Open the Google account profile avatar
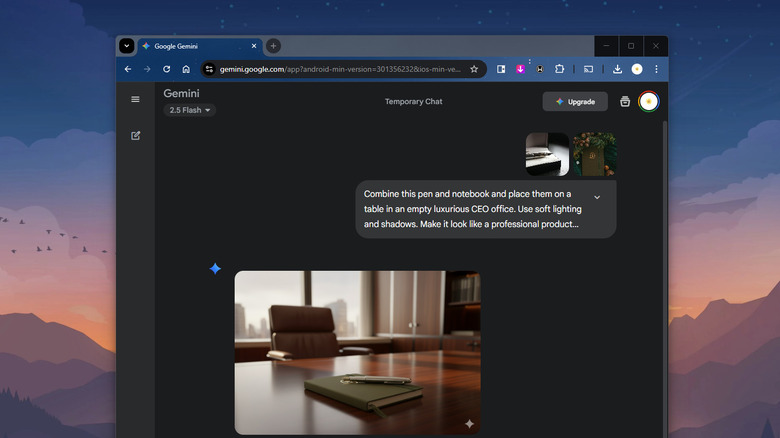 click(649, 101)
